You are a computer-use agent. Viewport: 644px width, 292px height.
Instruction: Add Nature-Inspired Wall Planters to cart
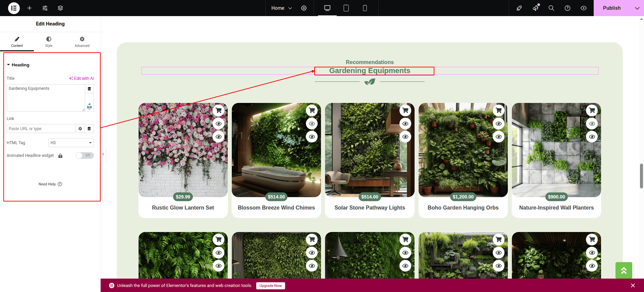tap(592, 110)
